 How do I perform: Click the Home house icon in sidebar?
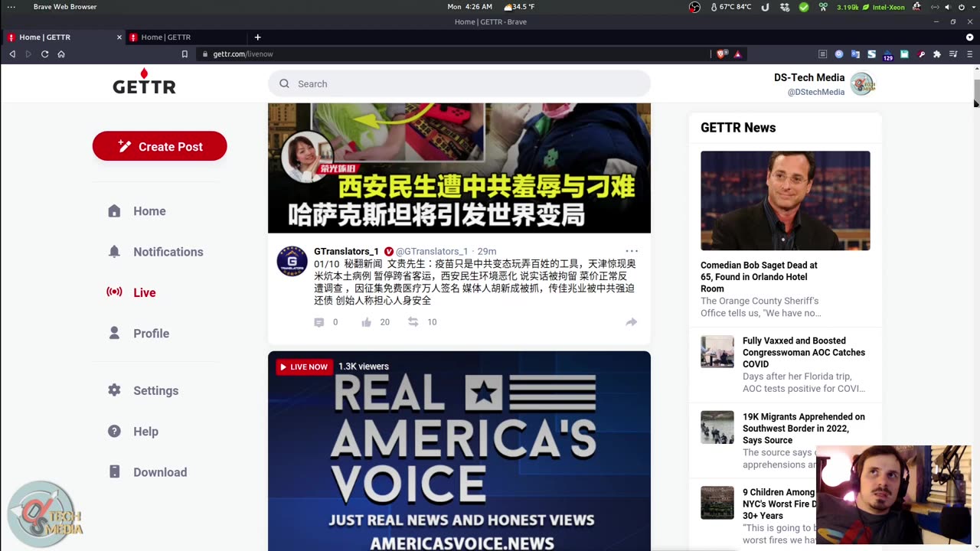[114, 211]
